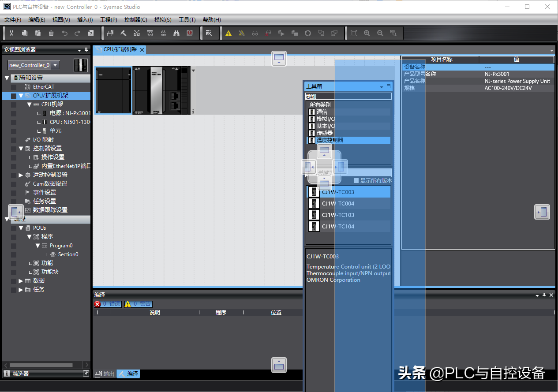Screen dimensions: 558x392
Task: Toggle the square box beside Cam数据设置
Action: coord(14,184)
